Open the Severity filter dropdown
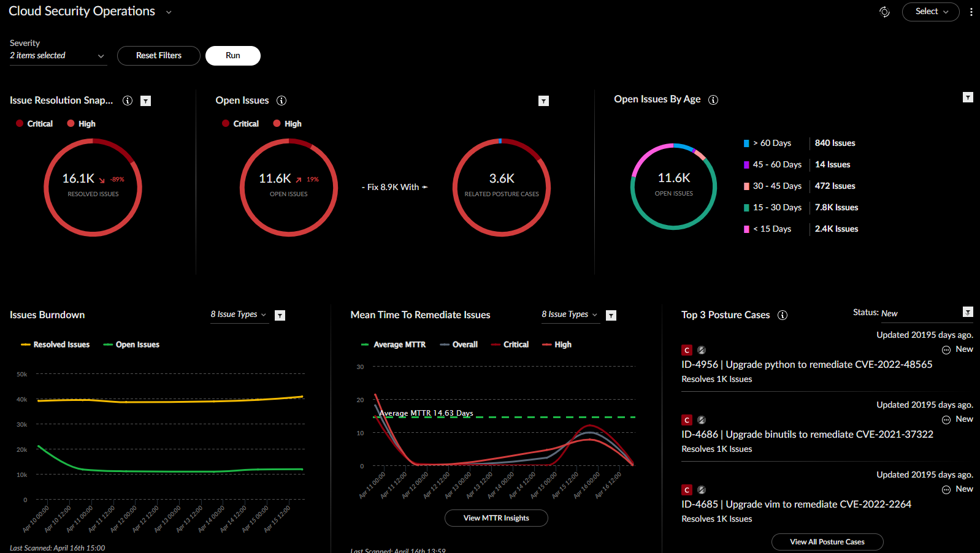The width and height of the screenshot is (980, 553). tap(58, 56)
